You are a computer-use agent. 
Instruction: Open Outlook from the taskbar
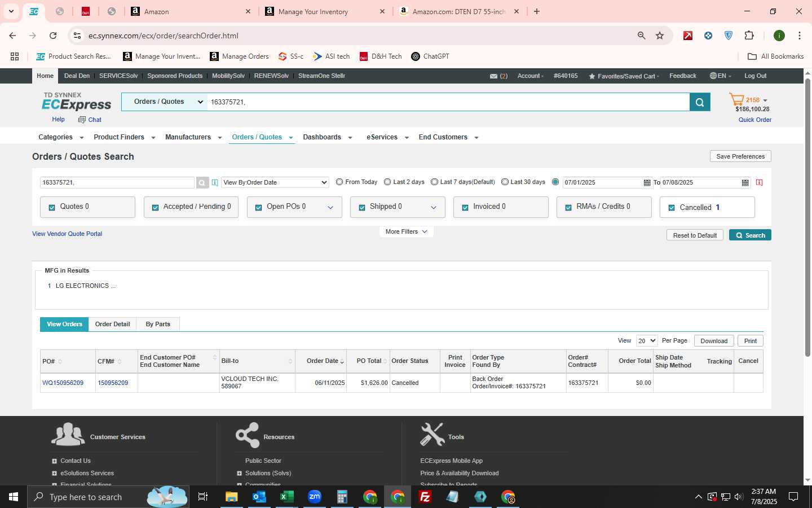pos(259,497)
